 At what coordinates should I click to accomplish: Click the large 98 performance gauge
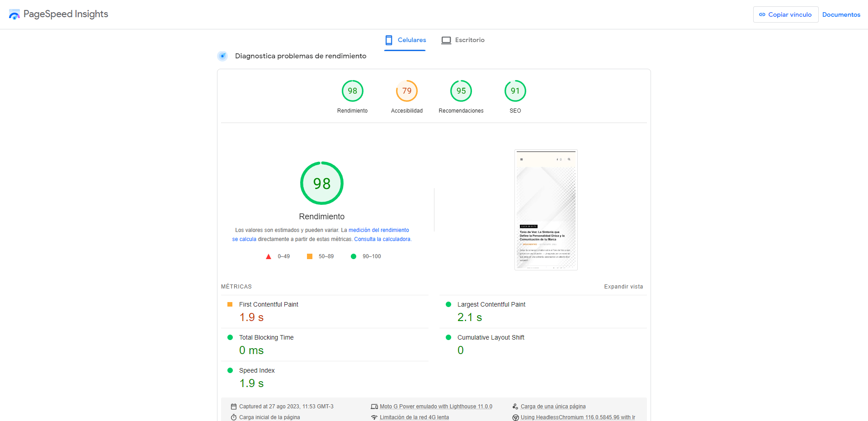(x=321, y=183)
